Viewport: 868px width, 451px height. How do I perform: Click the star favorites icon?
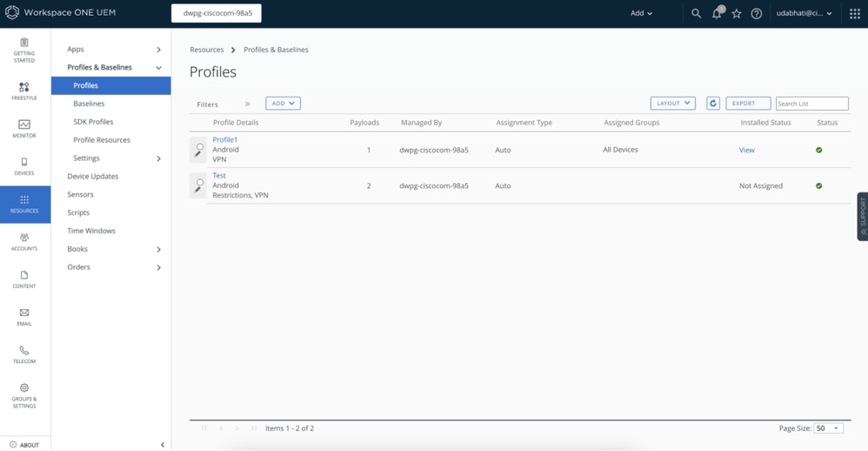pyautogui.click(x=737, y=13)
